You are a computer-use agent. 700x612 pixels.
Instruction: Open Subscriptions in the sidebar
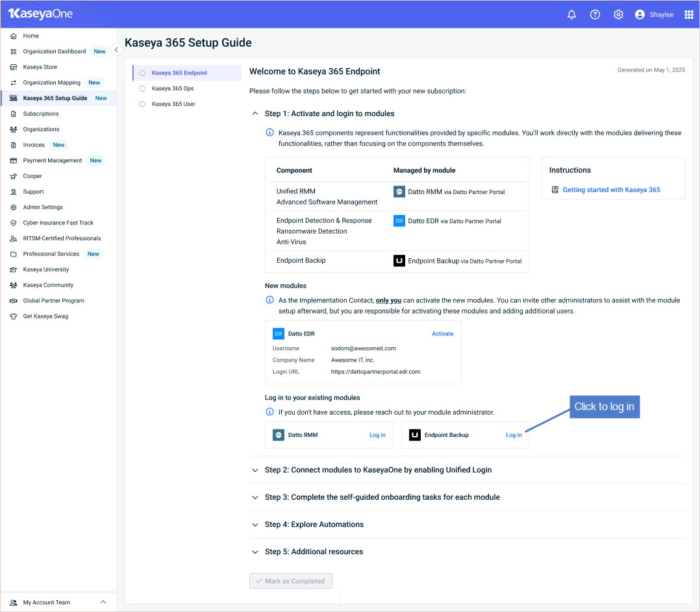58,114
